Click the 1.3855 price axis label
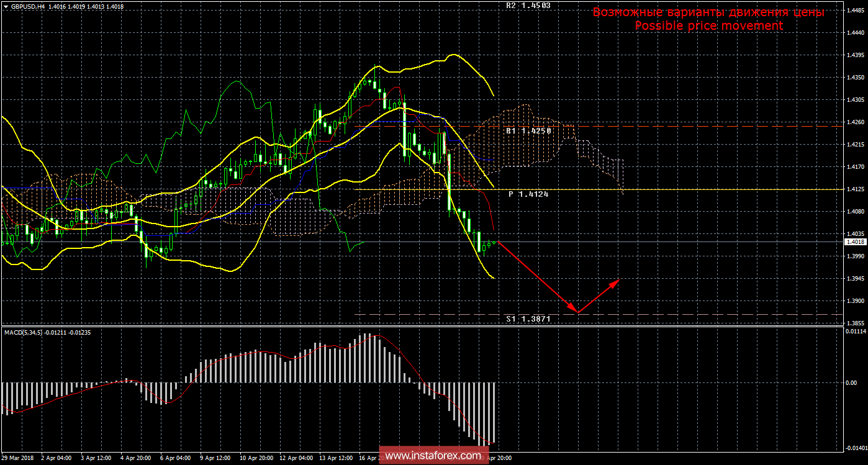Viewport: 868px width, 465px height. (x=856, y=323)
